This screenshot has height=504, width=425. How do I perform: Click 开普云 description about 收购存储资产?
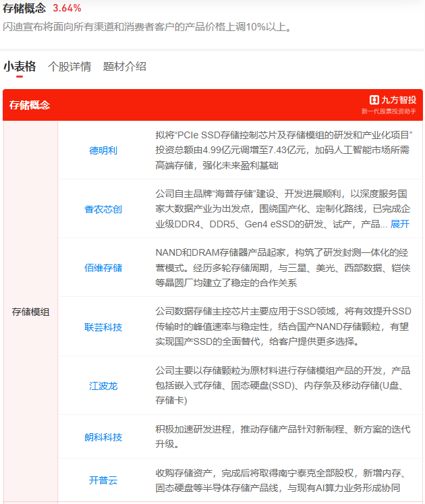coord(281,480)
